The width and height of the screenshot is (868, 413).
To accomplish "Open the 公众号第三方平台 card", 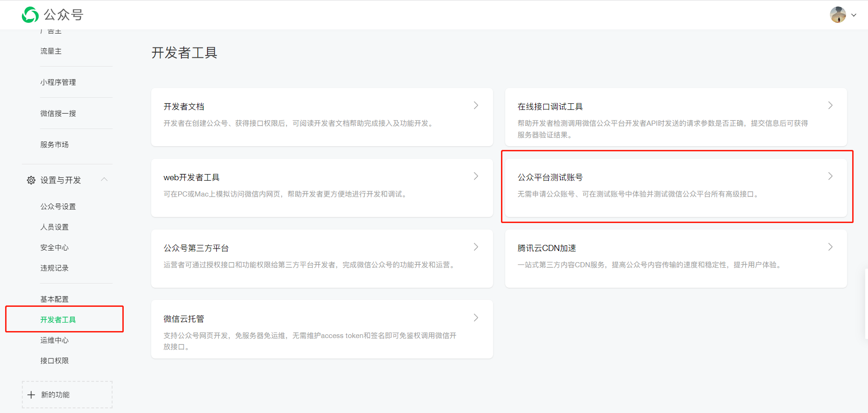I will 322,258.
